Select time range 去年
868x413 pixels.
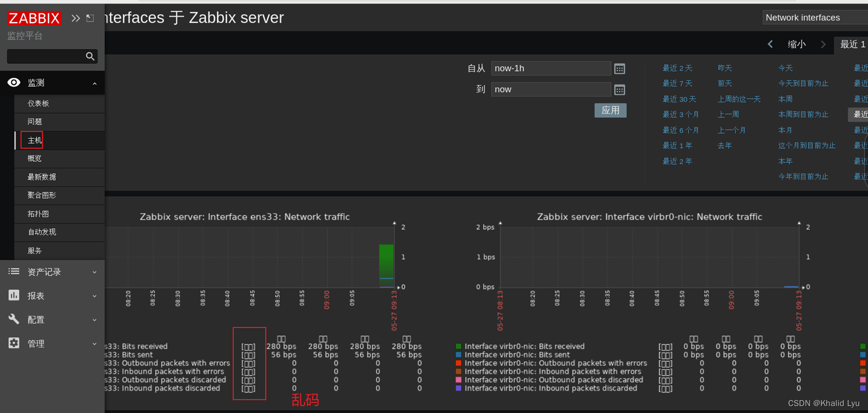(x=724, y=146)
